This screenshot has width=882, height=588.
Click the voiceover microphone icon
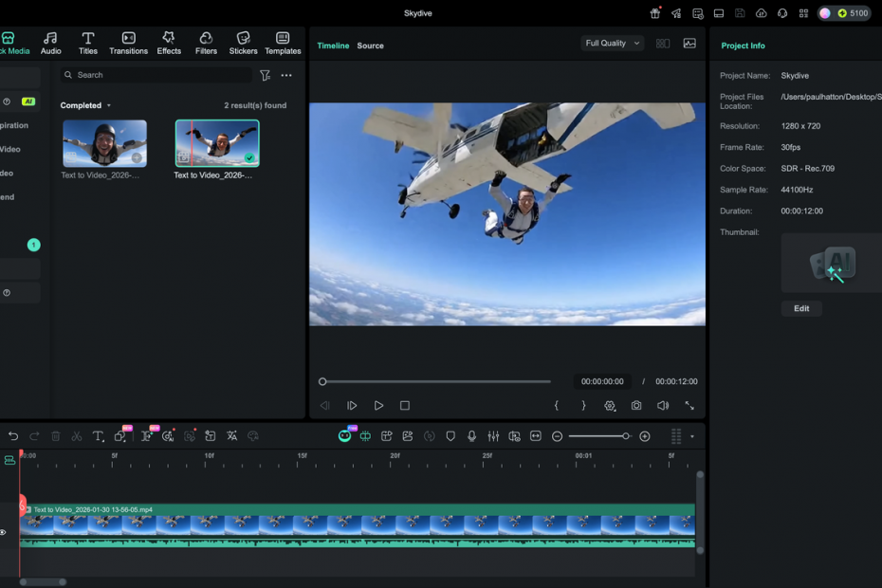pos(471,436)
